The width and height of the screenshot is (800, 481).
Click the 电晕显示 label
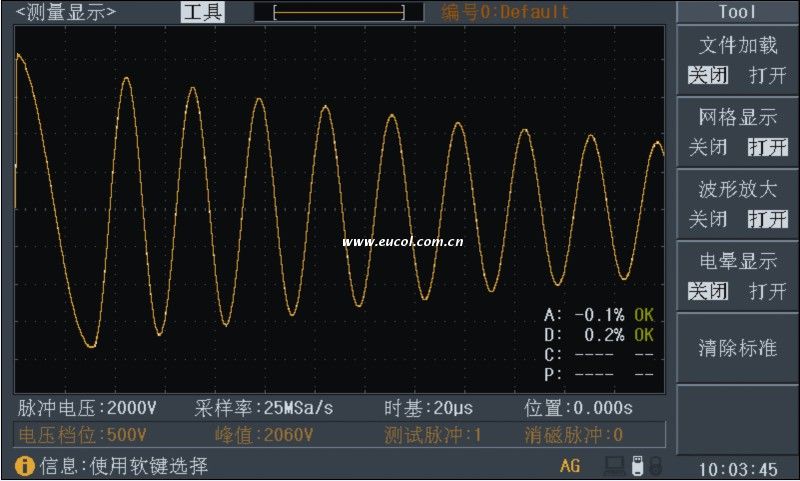coord(738,261)
